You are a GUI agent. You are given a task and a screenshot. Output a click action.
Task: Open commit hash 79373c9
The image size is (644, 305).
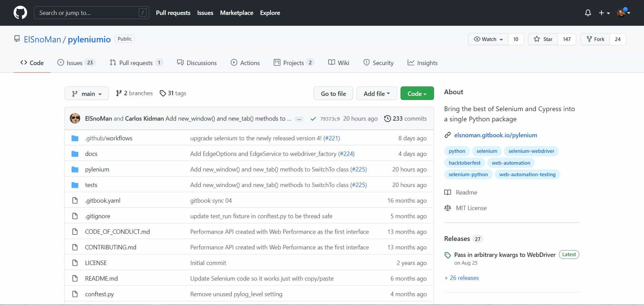click(330, 119)
